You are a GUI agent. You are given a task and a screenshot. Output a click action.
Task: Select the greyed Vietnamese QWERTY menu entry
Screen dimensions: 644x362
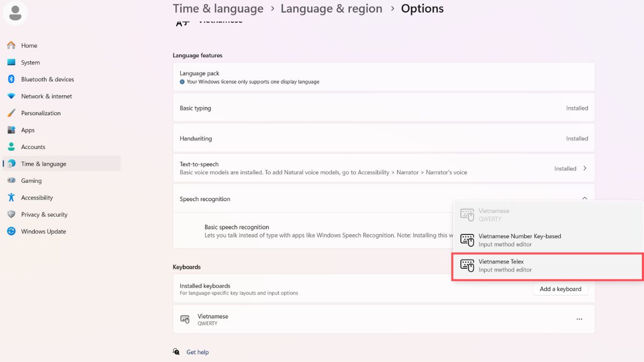pyautogui.click(x=547, y=215)
